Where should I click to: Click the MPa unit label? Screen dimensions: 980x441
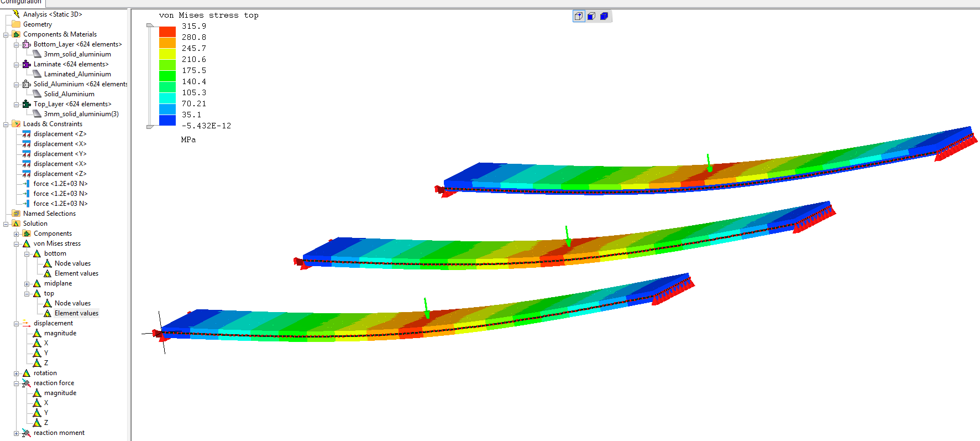188,139
